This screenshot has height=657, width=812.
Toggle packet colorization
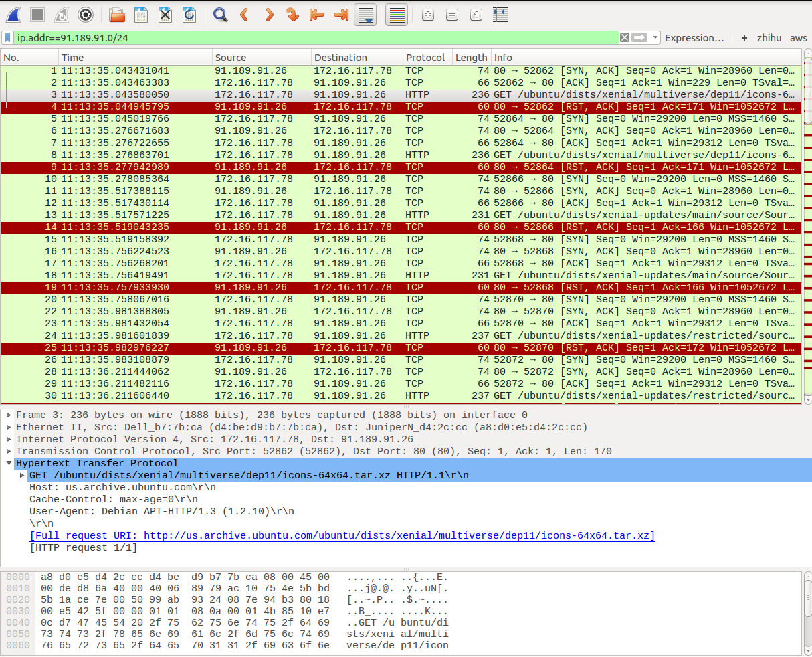pyautogui.click(x=397, y=15)
